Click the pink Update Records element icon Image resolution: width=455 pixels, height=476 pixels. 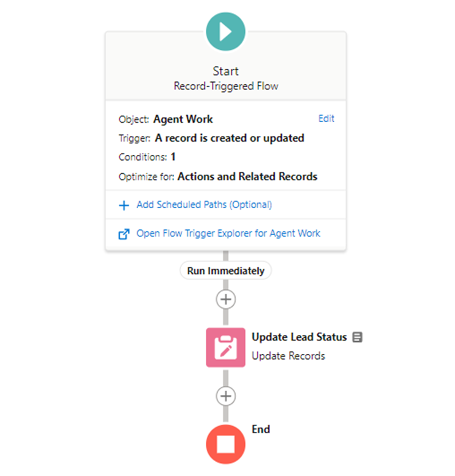225,348
